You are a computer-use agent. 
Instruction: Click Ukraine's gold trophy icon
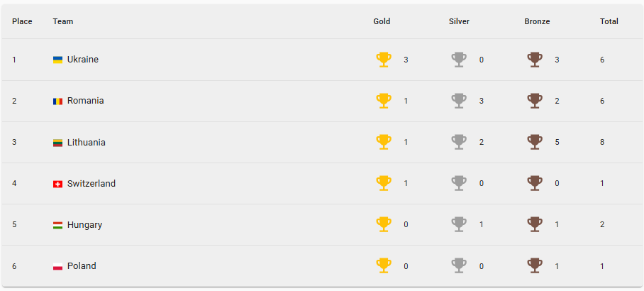(384, 60)
